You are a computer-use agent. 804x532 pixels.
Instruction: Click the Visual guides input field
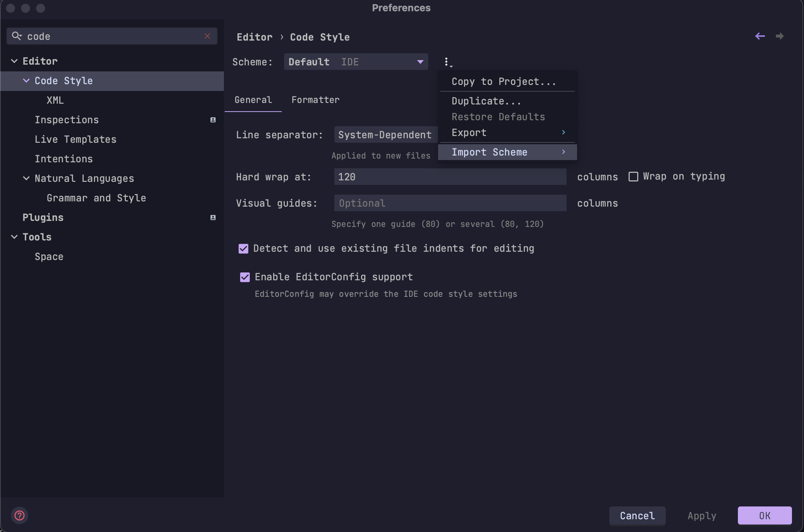(x=450, y=203)
